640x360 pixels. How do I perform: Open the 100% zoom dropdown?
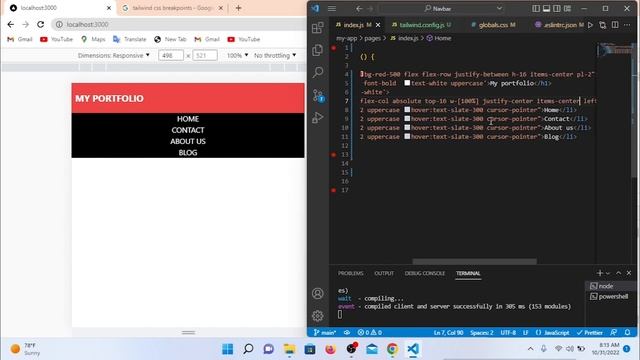click(238, 55)
